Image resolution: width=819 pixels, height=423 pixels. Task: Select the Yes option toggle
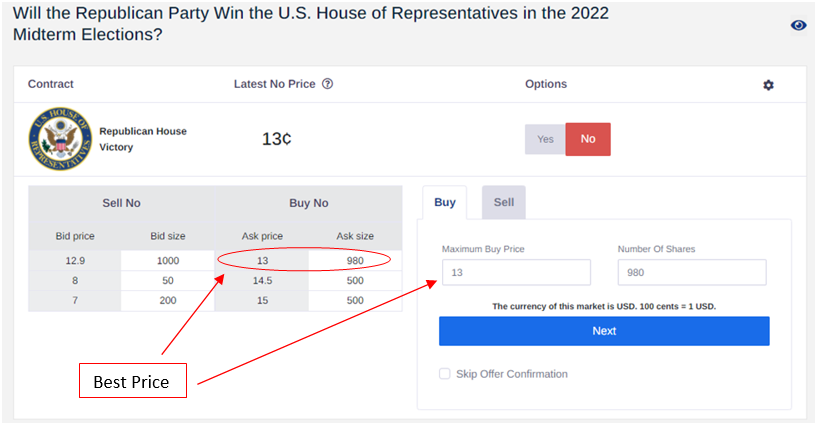(x=545, y=139)
